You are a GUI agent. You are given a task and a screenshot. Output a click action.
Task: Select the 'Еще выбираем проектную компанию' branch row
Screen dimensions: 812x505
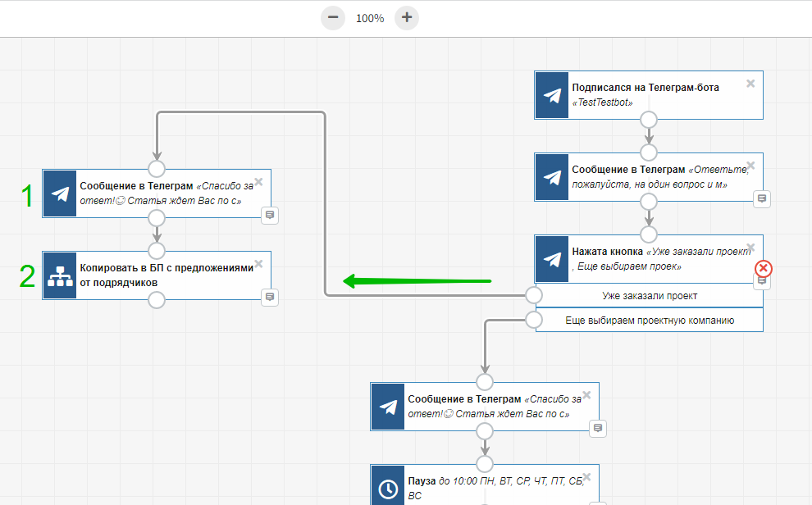649,321
